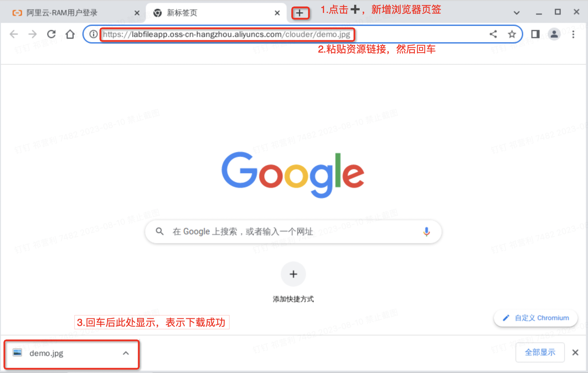The height and width of the screenshot is (373, 588).
Task: Open the tab search dropdown chevron
Action: tap(517, 13)
